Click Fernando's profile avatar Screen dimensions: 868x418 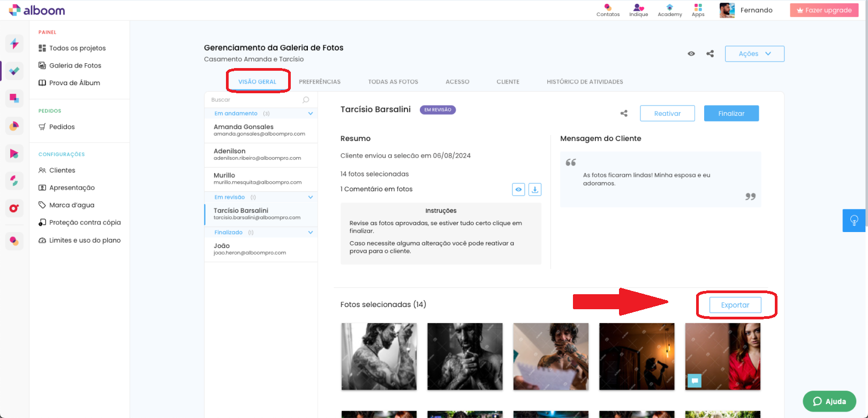(x=727, y=10)
